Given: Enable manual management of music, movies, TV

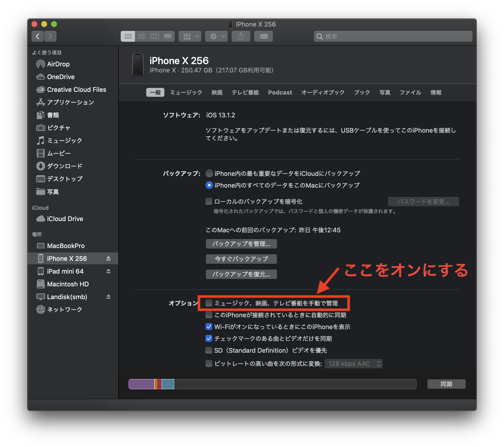Looking at the screenshot, I should (x=209, y=303).
